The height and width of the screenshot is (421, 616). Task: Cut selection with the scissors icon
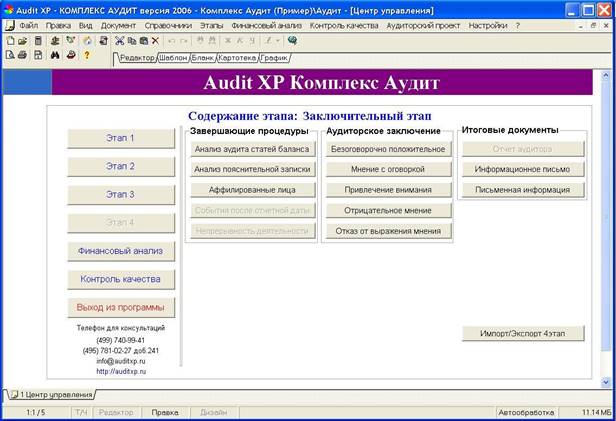coord(119,40)
